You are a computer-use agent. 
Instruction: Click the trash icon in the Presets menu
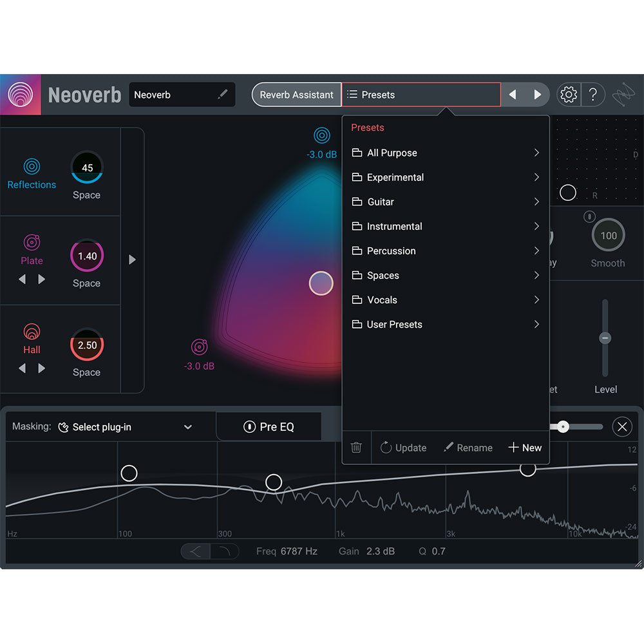(x=355, y=447)
